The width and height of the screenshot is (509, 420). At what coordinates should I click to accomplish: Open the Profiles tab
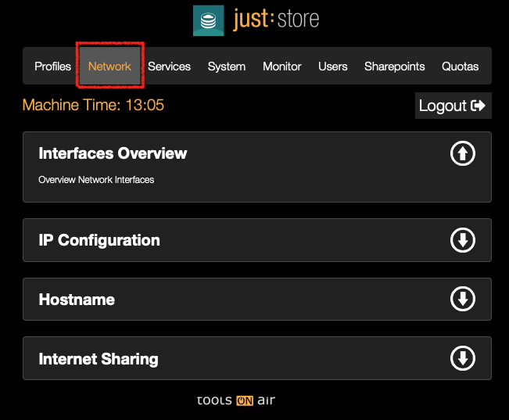[52, 66]
